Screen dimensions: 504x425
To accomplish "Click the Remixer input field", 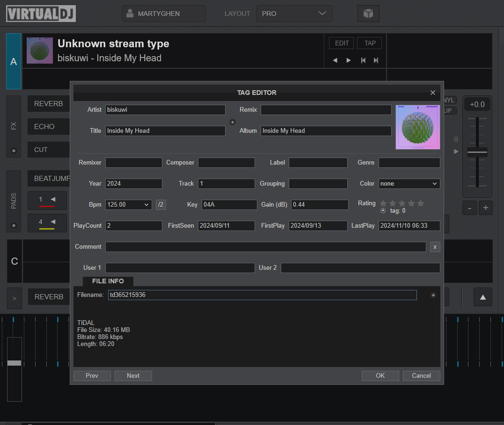I will coord(134,163).
